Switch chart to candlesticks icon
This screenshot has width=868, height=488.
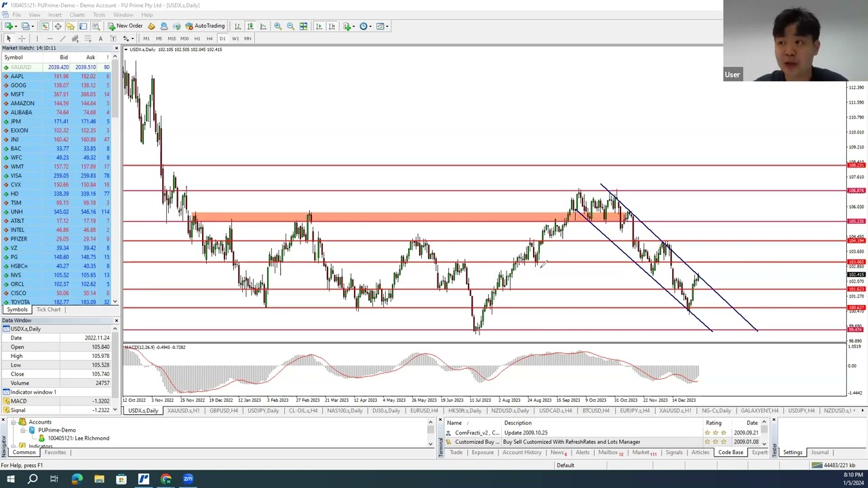click(250, 26)
